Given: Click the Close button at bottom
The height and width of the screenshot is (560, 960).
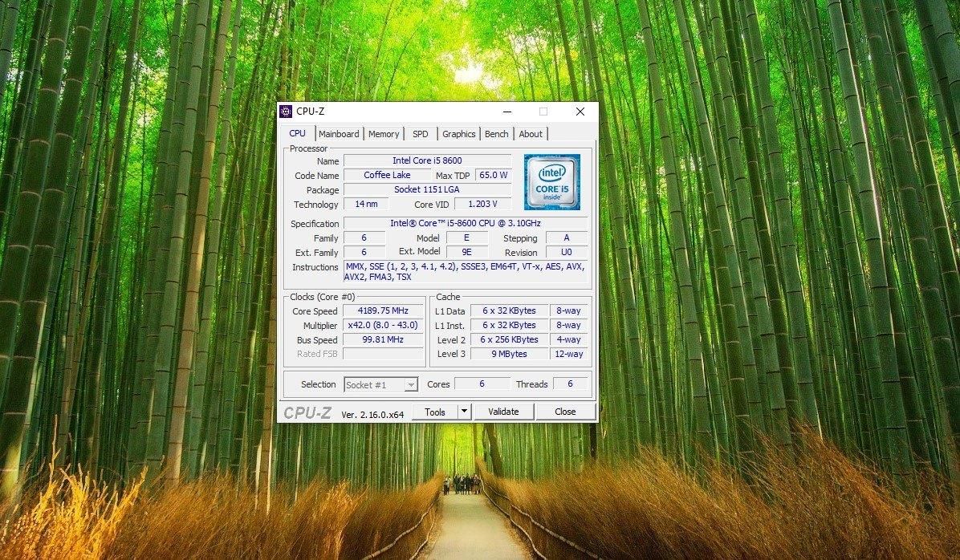Looking at the screenshot, I should (565, 412).
